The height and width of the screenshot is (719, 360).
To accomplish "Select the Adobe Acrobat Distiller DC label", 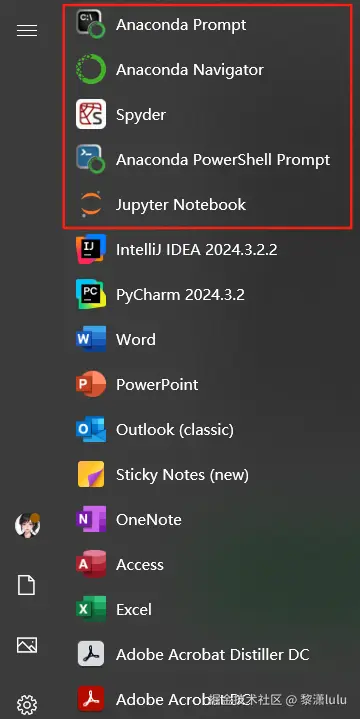I will [213, 654].
